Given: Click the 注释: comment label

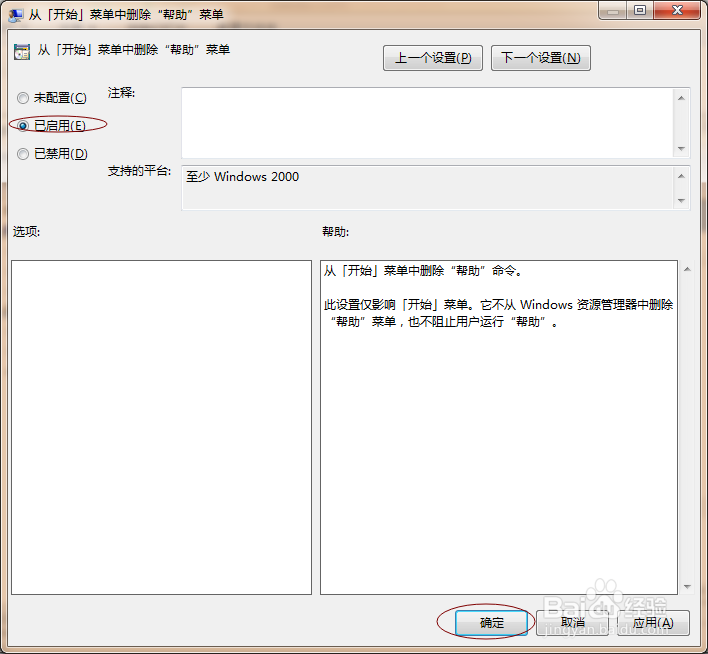Looking at the screenshot, I should coord(121,93).
